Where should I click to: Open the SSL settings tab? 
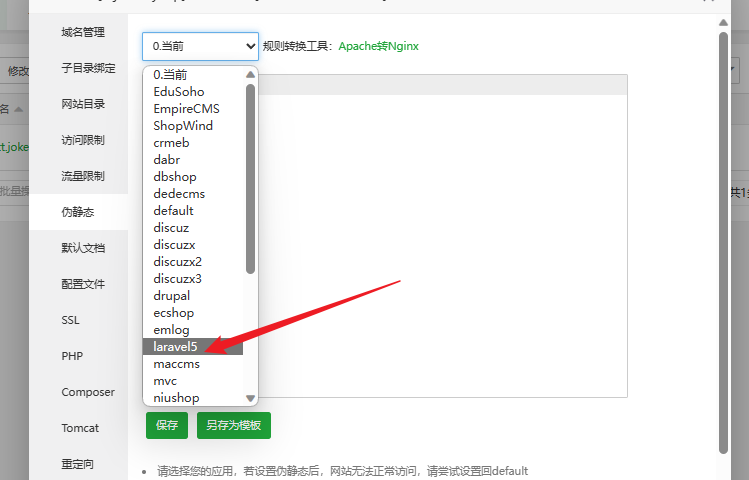pos(70,320)
